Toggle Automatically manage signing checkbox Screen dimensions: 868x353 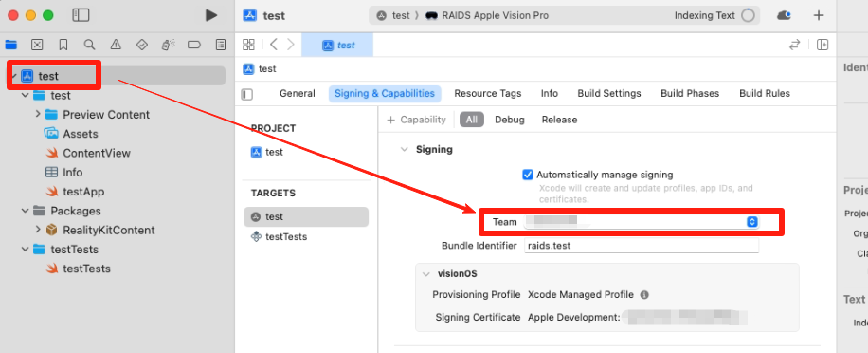coord(528,175)
